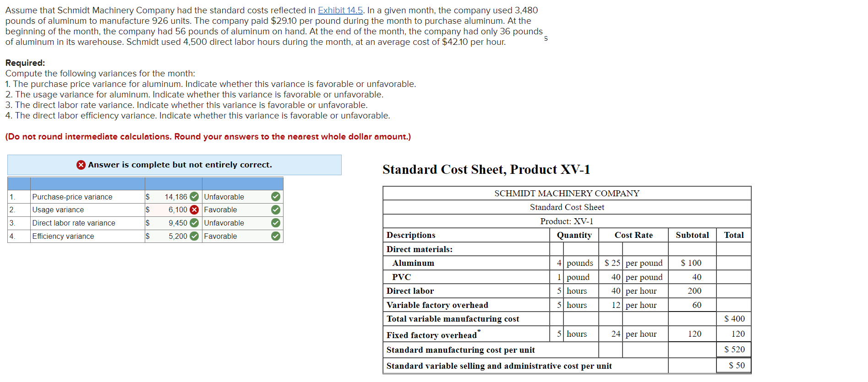Click green check in Purchase-price Unfavorable cell

pos(276,197)
